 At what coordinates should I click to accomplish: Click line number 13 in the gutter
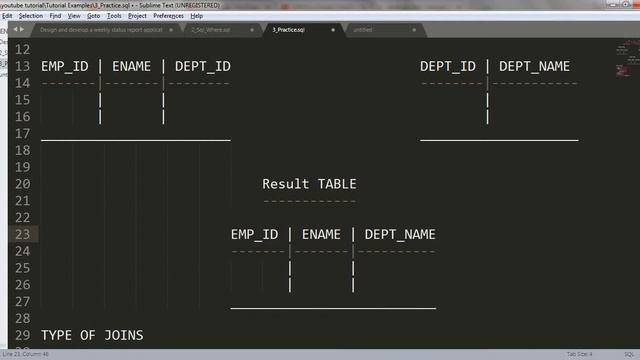tap(22, 66)
